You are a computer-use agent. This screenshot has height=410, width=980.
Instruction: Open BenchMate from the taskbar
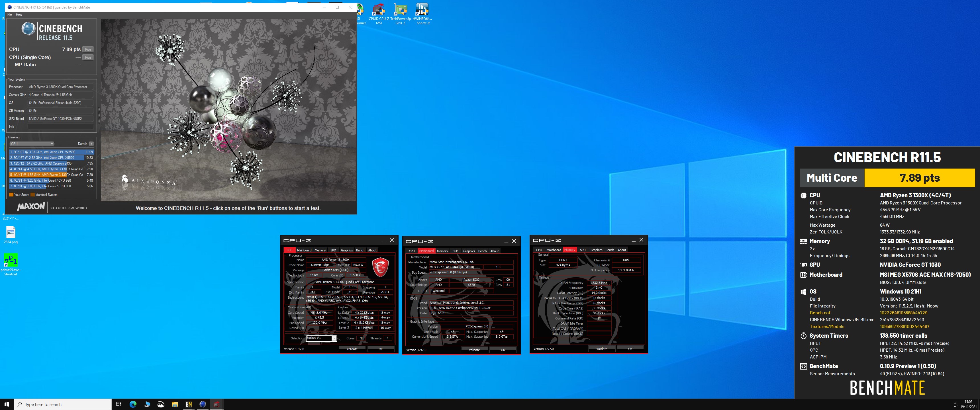[189, 404]
